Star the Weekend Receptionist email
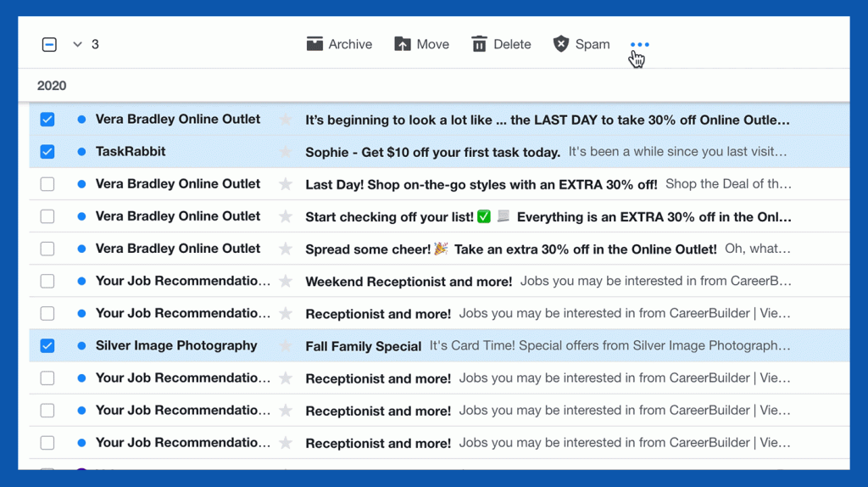Viewport: 868px width, 487px height. point(286,282)
